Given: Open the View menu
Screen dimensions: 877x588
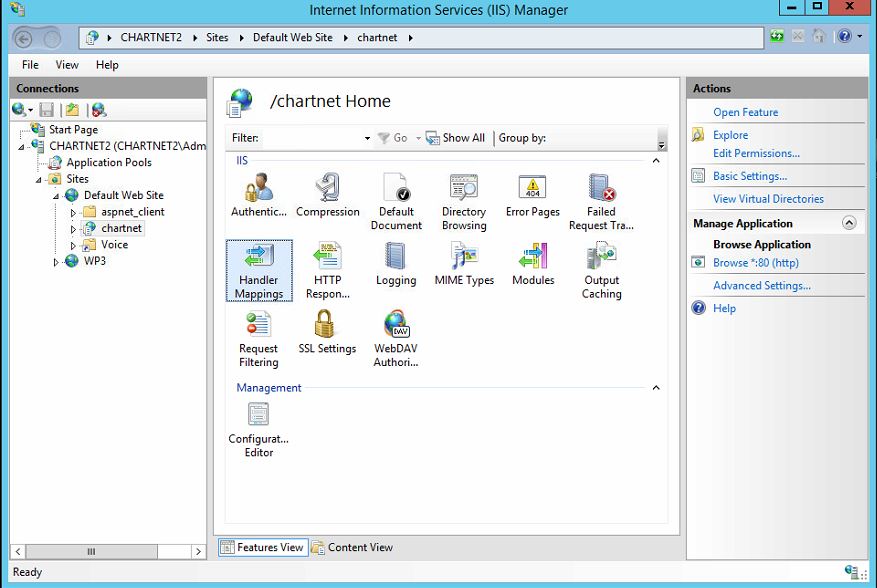Looking at the screenshot, I should pyautogui.click(x=67, y=65).
